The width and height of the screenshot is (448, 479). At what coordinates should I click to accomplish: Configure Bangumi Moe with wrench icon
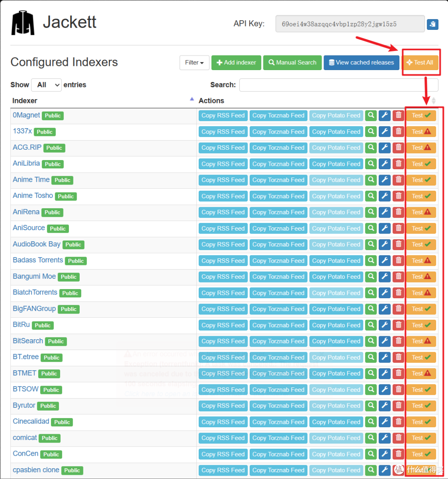[385, 277]
